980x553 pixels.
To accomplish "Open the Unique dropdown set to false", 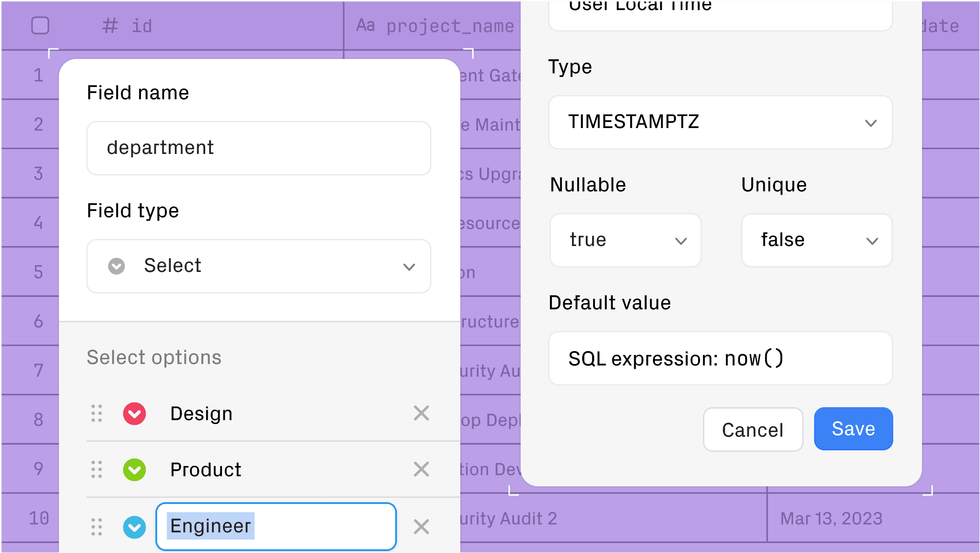I will (x=817, y=240).
